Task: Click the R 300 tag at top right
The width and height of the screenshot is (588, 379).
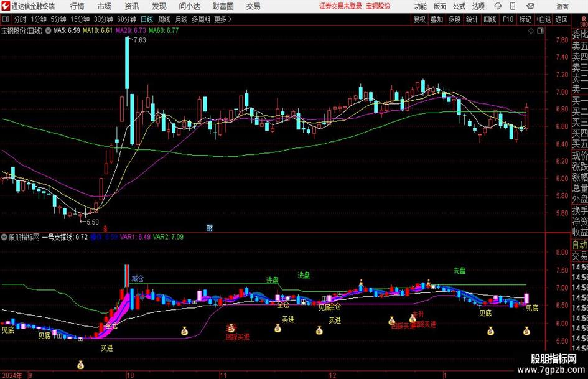Action: 584,21
